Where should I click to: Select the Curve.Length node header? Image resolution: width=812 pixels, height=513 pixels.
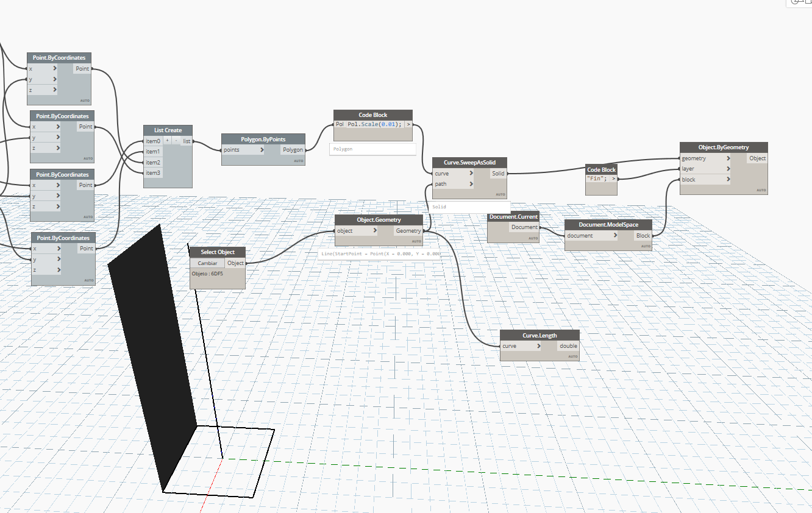tap(540, 335)
